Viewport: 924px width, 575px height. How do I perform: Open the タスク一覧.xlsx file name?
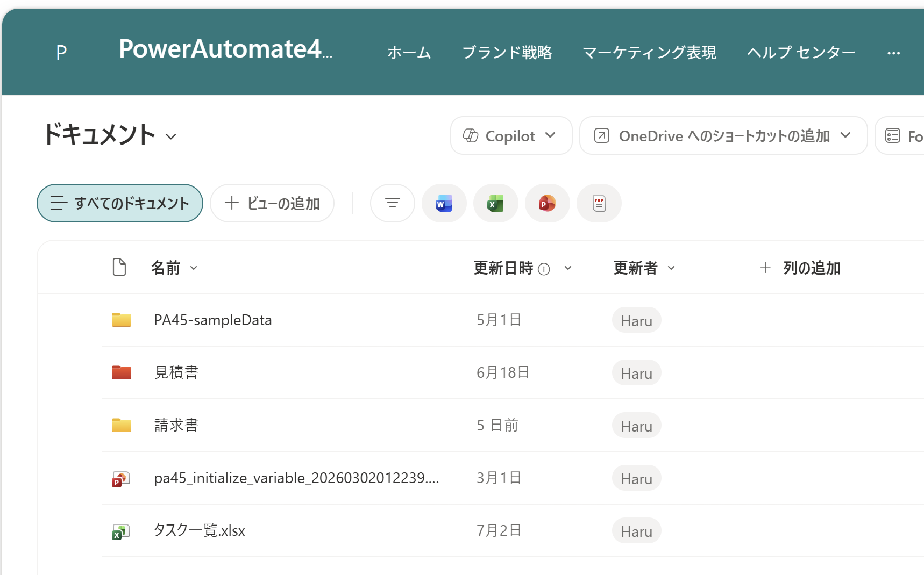click(x=200, y=530)
